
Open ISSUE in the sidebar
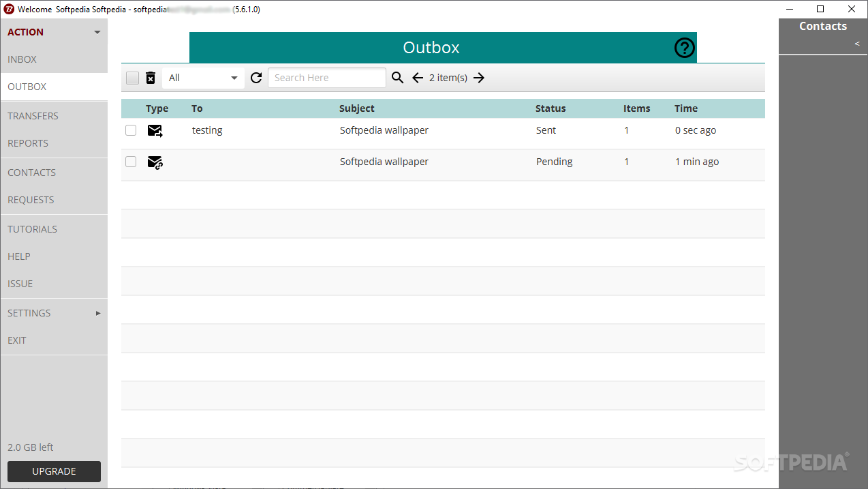(54, 284)
